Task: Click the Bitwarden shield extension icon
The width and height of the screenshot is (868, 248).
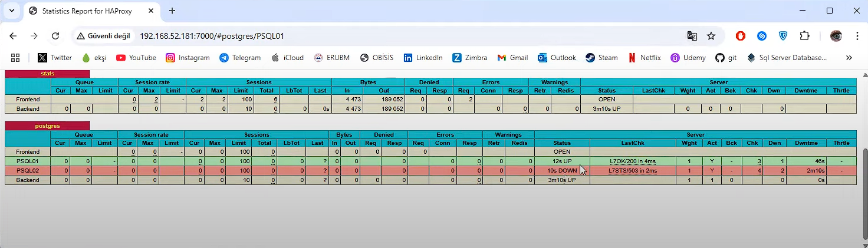Action: click(783, 36)
